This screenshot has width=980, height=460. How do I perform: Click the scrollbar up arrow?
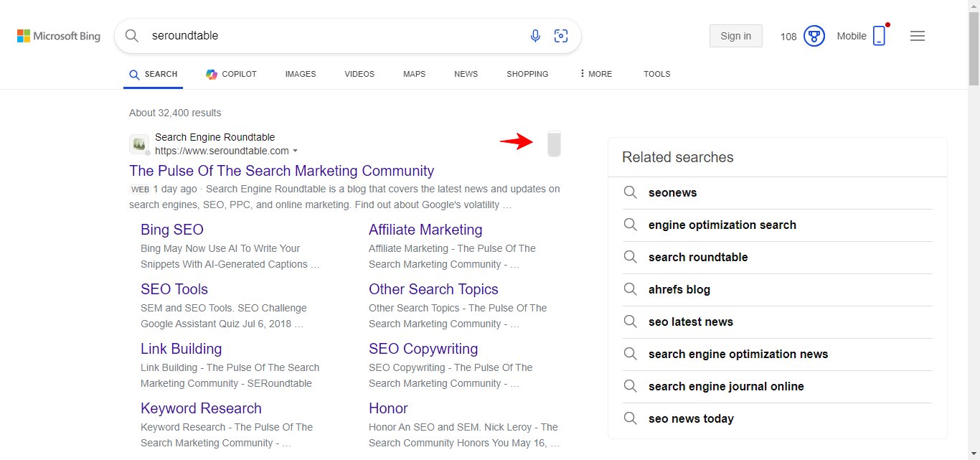click(x=974, y=6)
